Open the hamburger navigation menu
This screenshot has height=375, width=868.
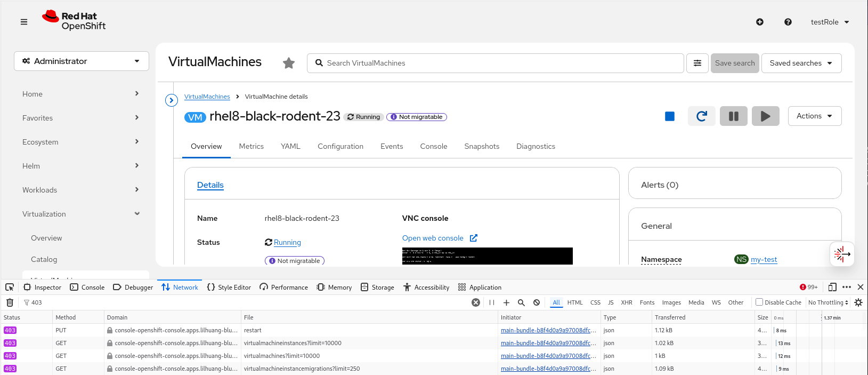pos(24,22)
